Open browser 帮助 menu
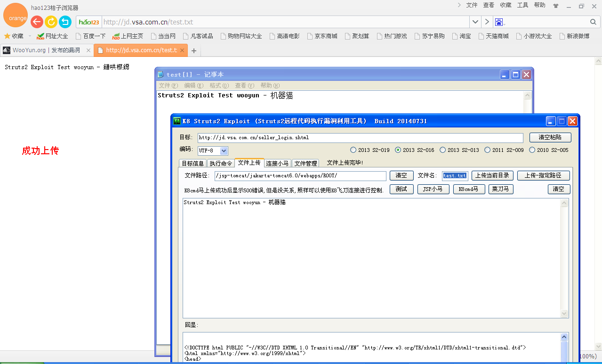 540,5
